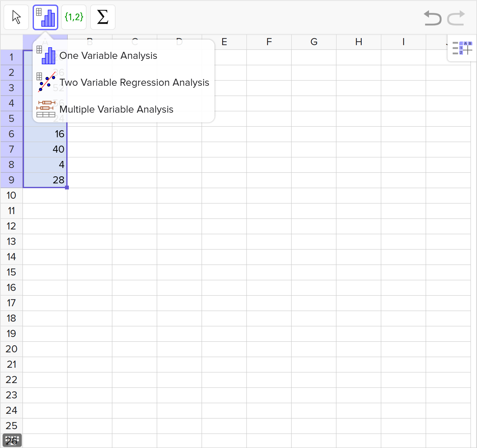Screen dimensions: 477x448
Task: Select row 1 header
Action: tap(12, 57)
